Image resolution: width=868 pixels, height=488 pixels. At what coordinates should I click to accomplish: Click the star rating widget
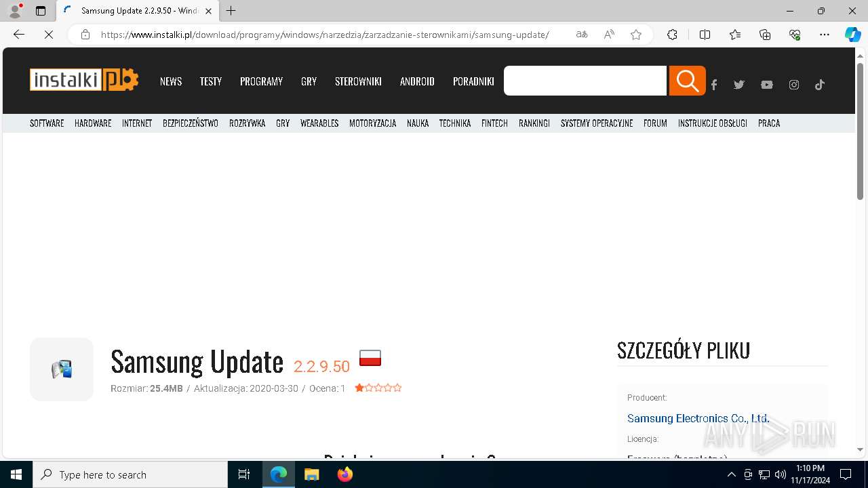coord(378,388)
